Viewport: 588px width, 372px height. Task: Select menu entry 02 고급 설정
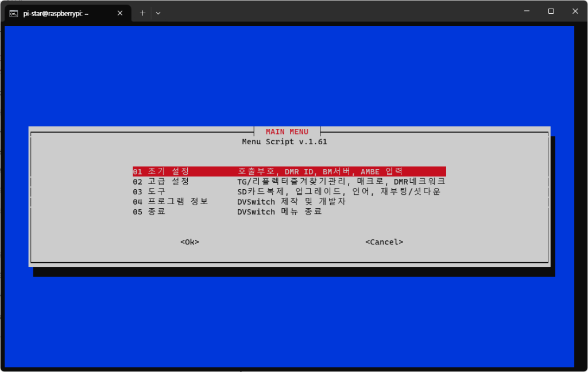point(289,182)
